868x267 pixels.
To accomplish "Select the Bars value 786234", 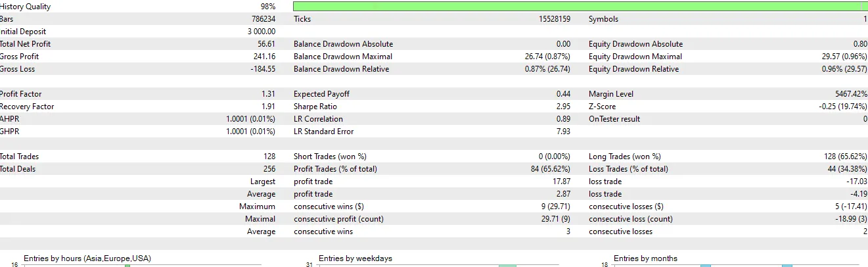I will [x=262, y=19].
